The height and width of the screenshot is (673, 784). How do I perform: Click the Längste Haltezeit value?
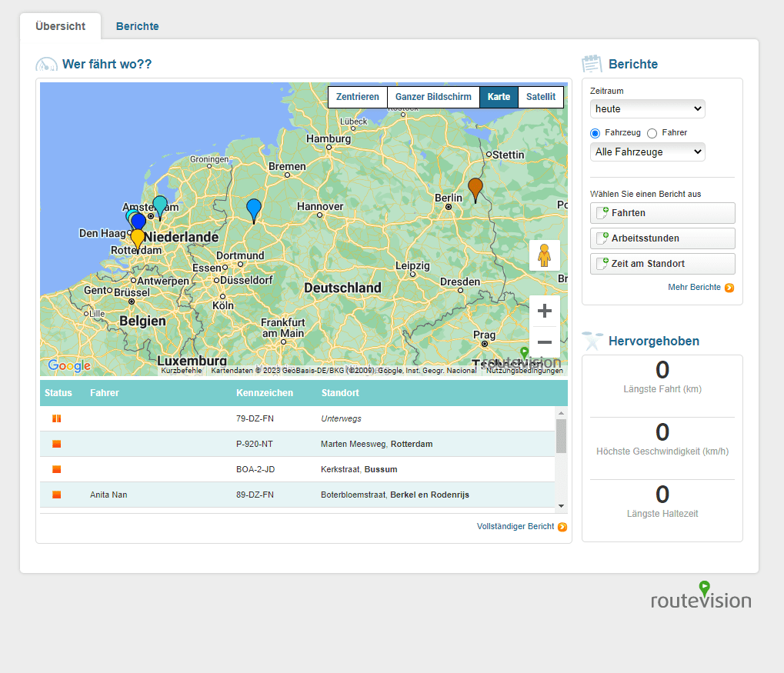click(x=662, y=495)
